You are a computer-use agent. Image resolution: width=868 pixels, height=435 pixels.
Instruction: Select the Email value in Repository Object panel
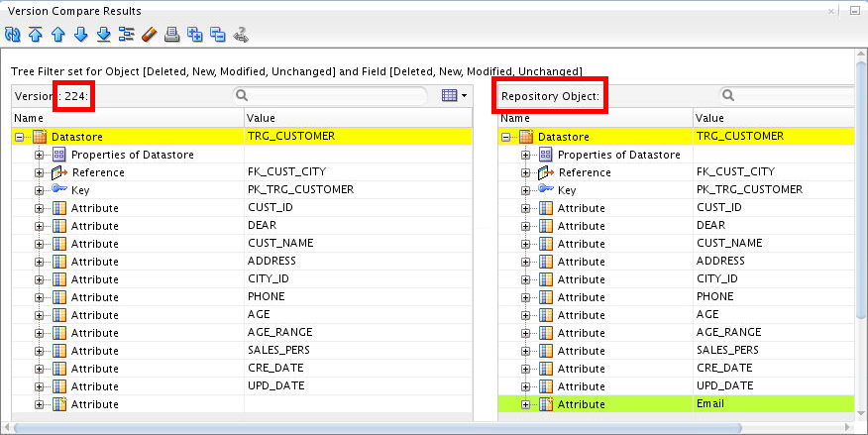tap(710, 403)
